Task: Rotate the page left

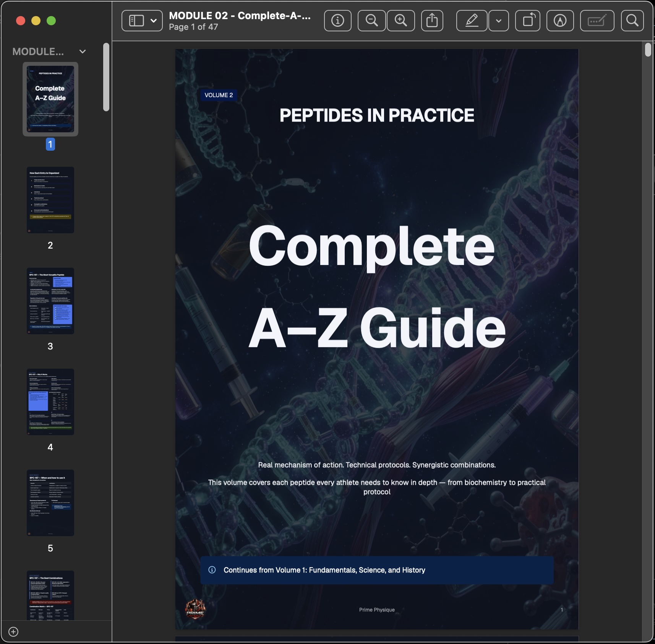Action: click(x=528, y=21)
